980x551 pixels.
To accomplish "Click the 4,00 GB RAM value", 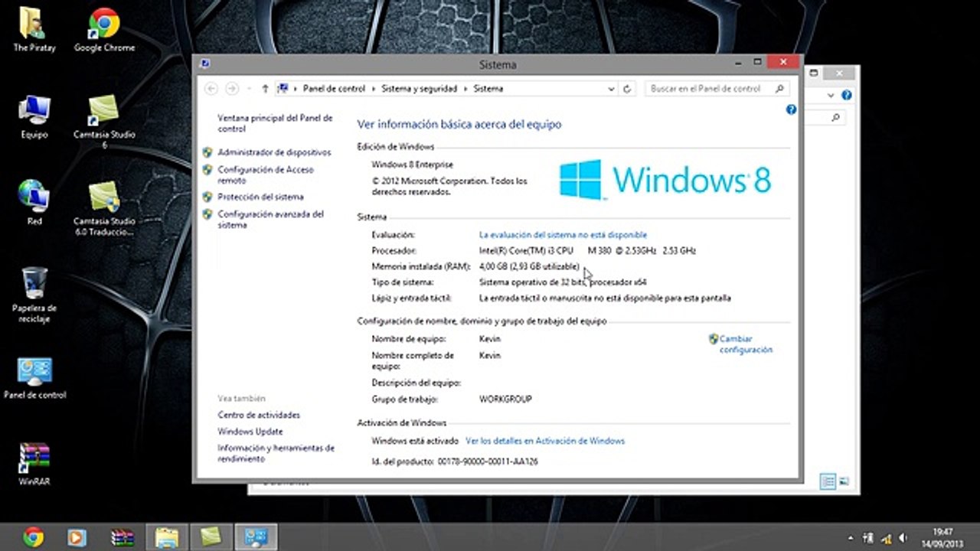I will pyautogui.click(x=529, y=266).
